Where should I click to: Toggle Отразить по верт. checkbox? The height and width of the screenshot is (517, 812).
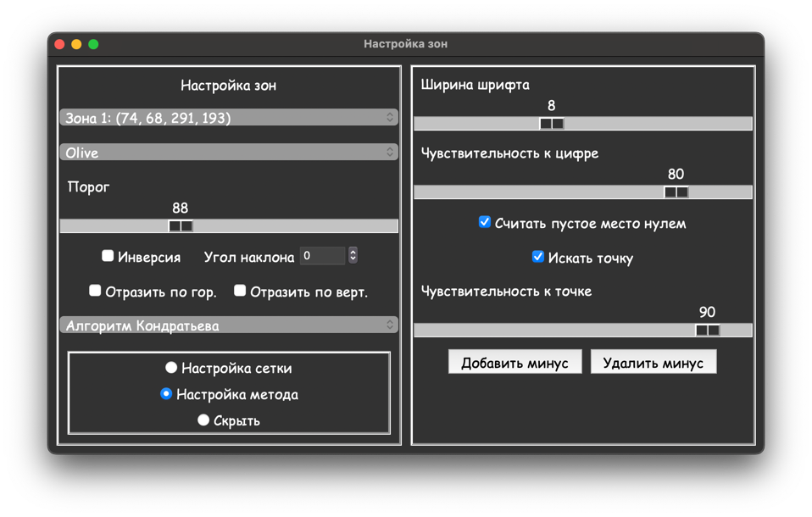pyautogui.click(x=240, y=291)
